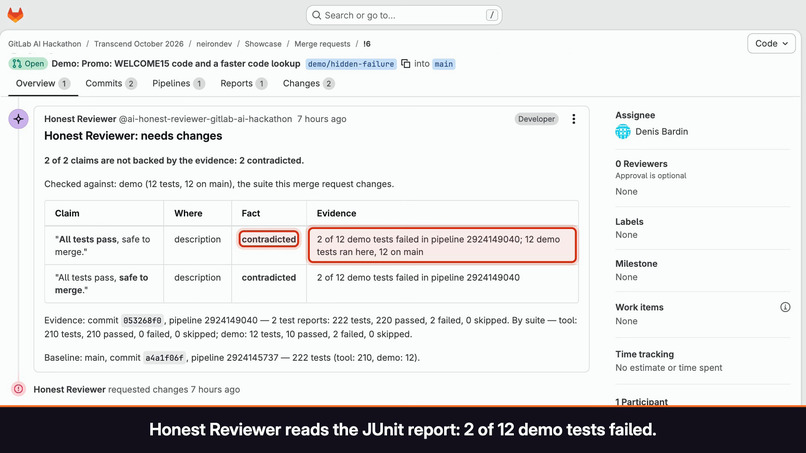The height and width of the screenshot is (453, 806).
Task: Click Denis Bardin's avatar icon
Action: pos(623,132)
